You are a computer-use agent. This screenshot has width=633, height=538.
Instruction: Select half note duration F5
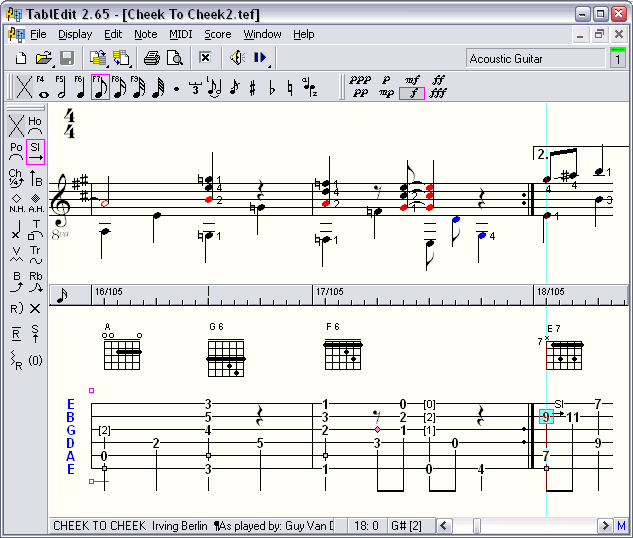tap(61, 87)
